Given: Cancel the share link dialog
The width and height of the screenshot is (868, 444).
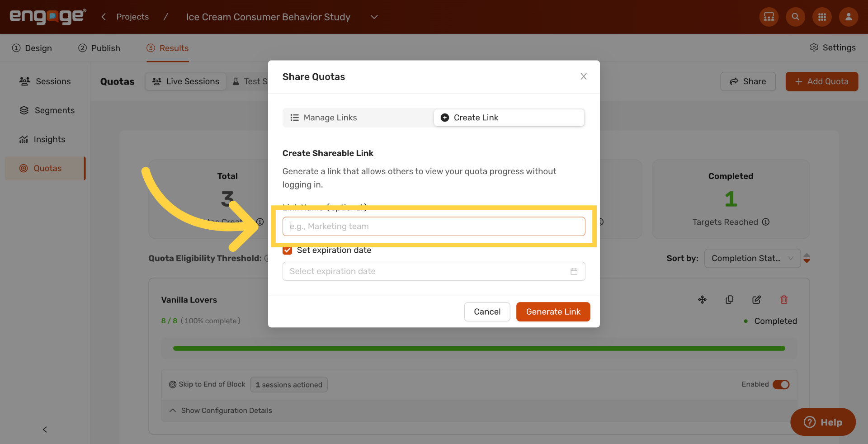Looking at the screenshot, I should [487, 312].
